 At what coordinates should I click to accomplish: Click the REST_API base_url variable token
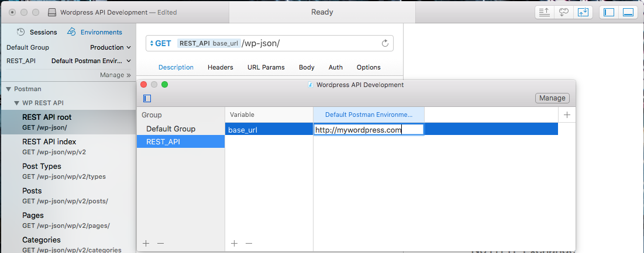tap(209, 43)
